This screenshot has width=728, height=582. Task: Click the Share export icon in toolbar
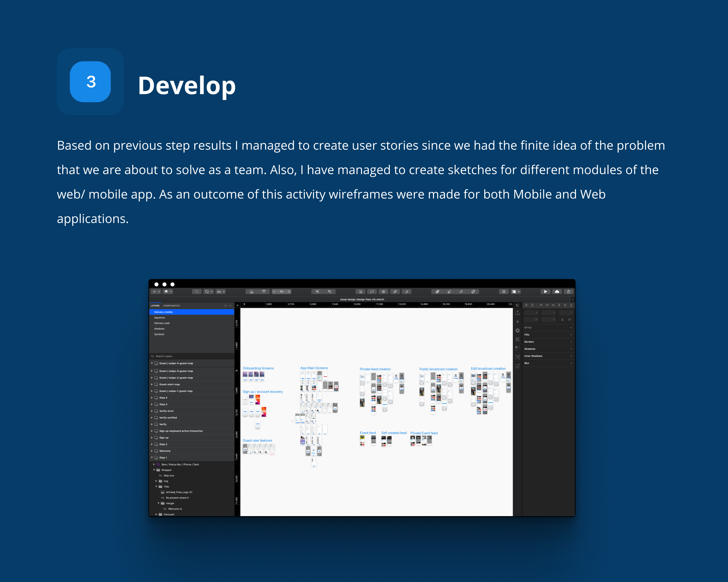[569, 292]
